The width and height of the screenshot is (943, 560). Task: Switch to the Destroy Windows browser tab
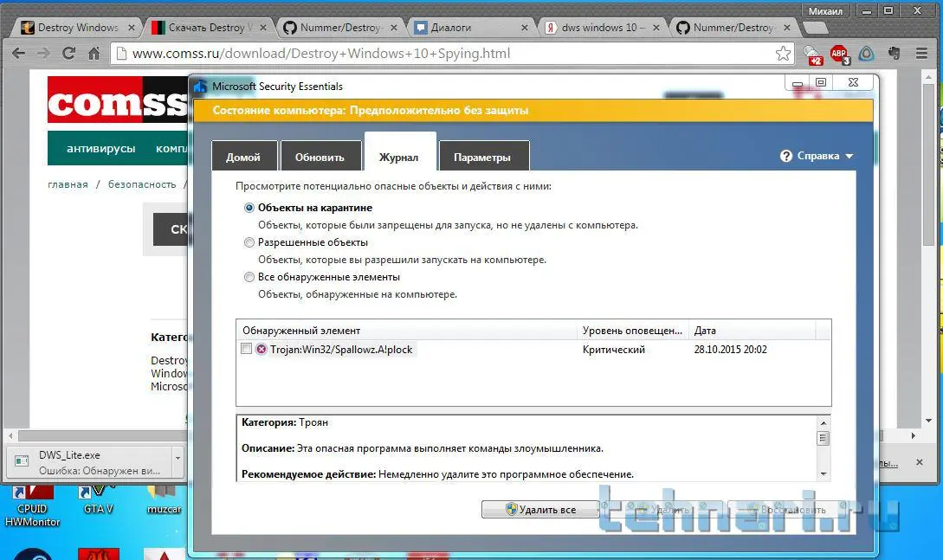(x=77, y=28)
